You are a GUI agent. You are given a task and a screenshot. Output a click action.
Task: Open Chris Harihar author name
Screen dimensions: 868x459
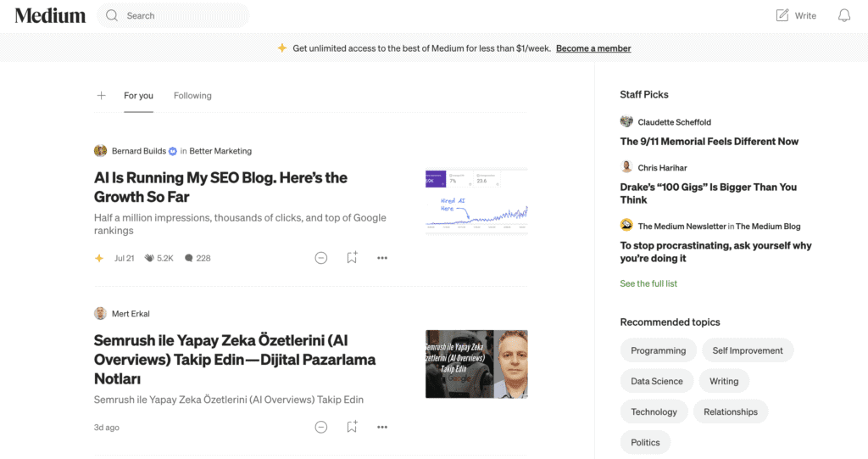[x=662, y=167]
